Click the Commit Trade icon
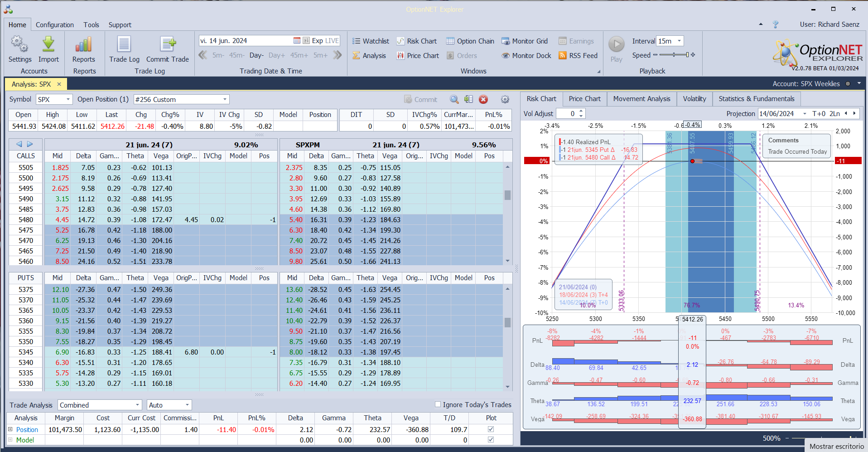 click(x=168, y=44)
